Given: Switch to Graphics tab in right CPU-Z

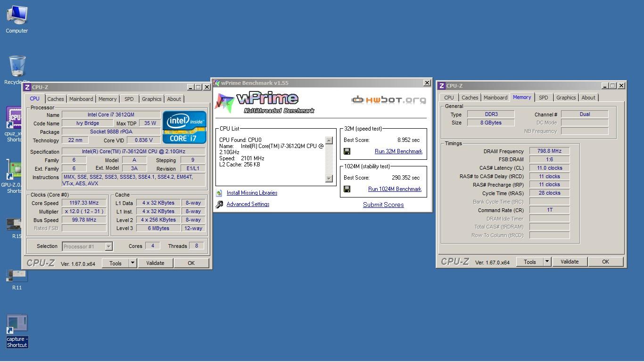Looking at the screenshot, I should click(566, 98).
